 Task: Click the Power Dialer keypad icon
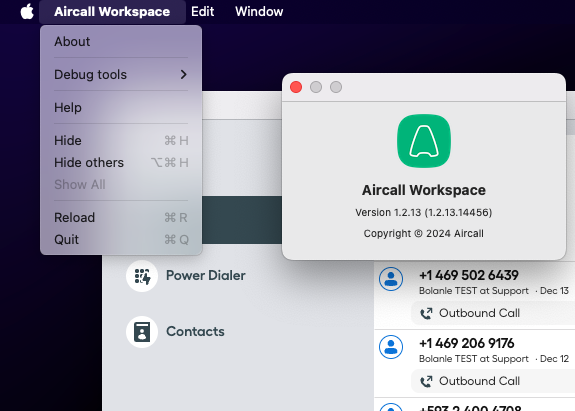(142, 276)
